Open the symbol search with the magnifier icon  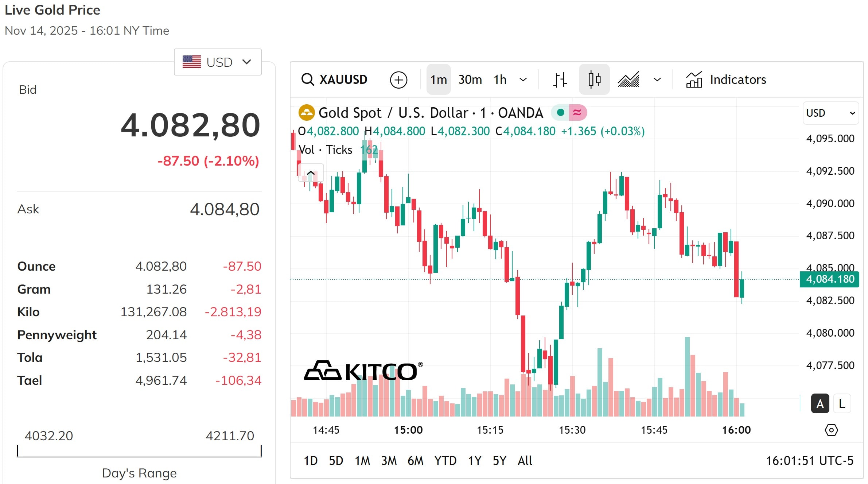tap(308, 80)
